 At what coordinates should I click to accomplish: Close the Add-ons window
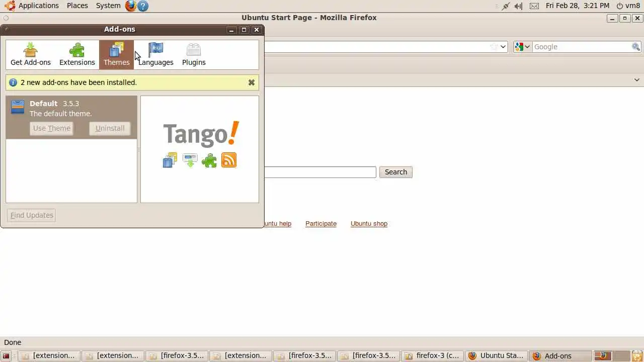pos(257,30)
